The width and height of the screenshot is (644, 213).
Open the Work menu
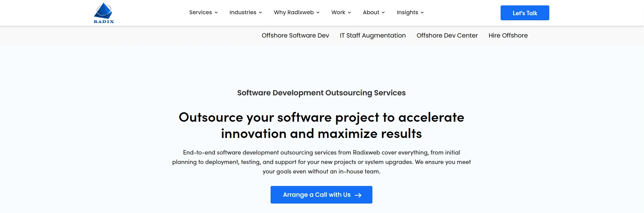[x=338, y=13]
